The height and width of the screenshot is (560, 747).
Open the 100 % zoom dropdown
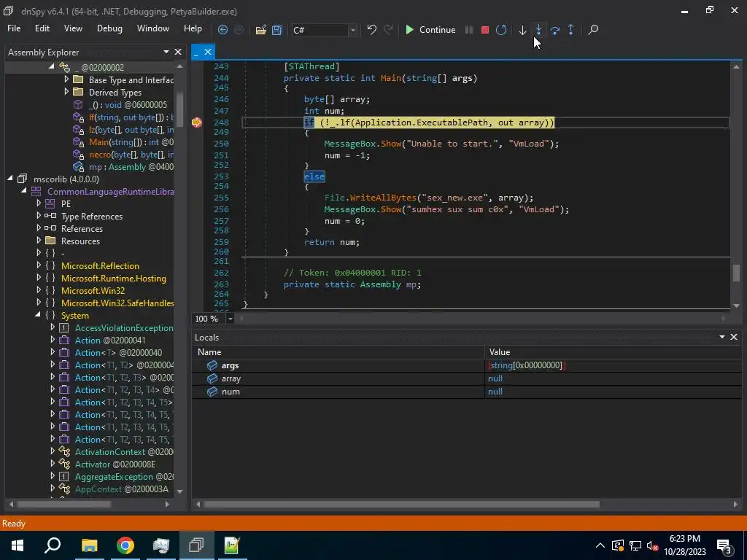click(x=231, y=319)
